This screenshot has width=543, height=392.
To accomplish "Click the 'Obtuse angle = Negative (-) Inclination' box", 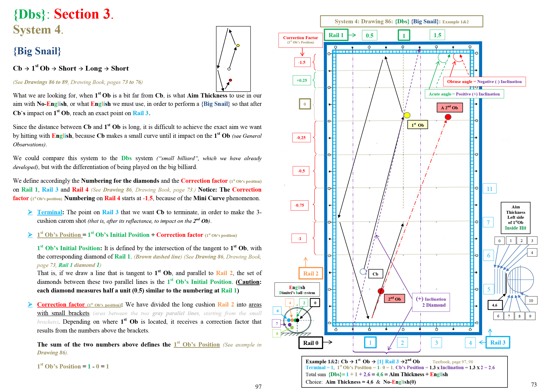I will (x=484, y=82).
